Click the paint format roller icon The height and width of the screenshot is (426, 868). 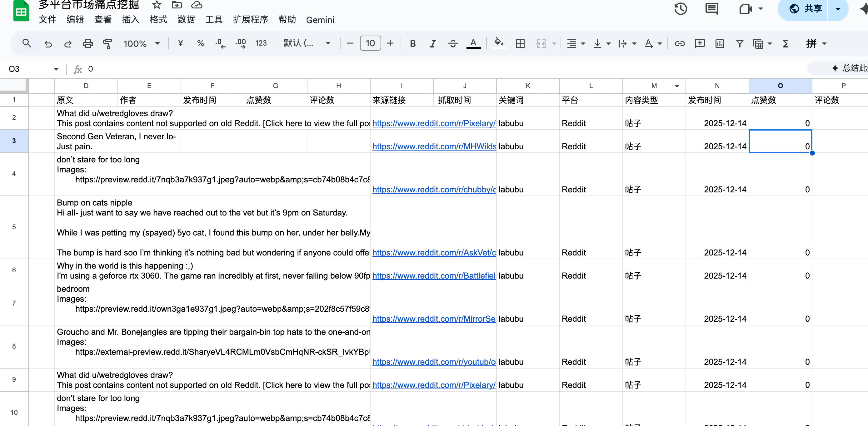click(x=107, y=43)
